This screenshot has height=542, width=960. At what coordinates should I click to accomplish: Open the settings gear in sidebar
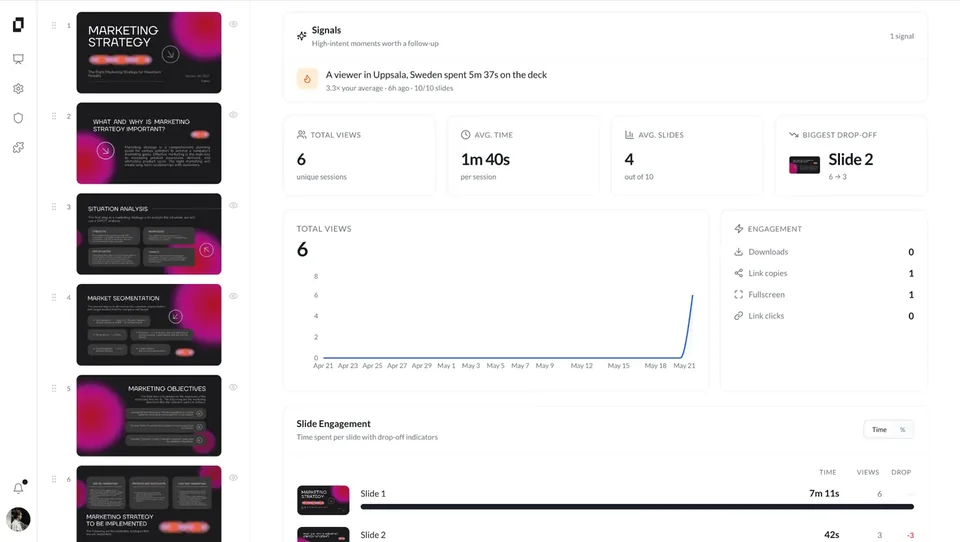click(x=18, y=89)
